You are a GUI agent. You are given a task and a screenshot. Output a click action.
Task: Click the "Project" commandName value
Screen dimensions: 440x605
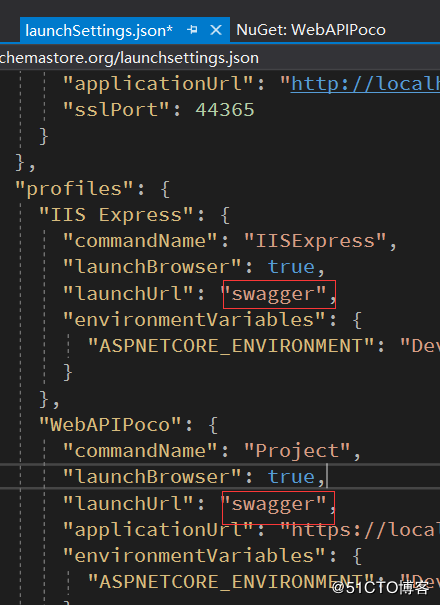[x=297, y=451]
